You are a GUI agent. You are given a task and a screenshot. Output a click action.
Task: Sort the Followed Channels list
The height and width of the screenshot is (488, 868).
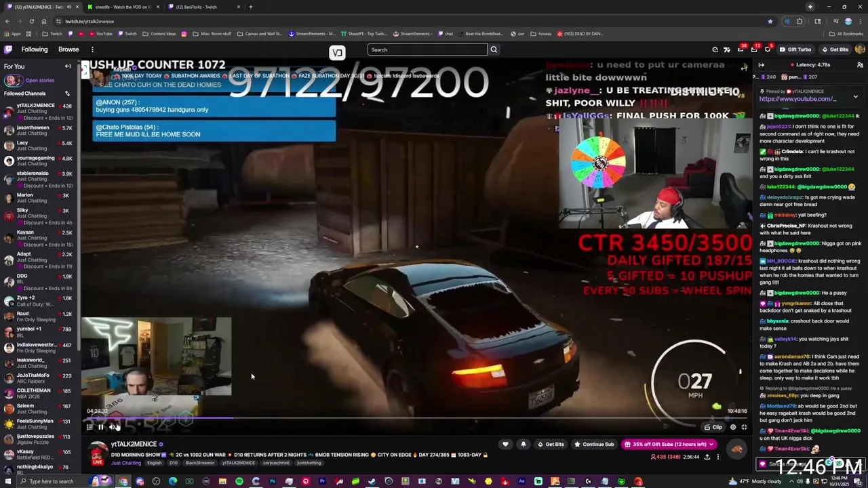(67, 94)
